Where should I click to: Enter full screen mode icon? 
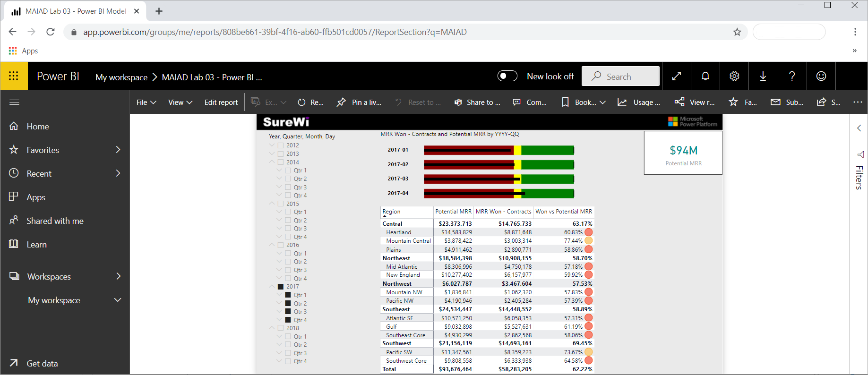677,76
